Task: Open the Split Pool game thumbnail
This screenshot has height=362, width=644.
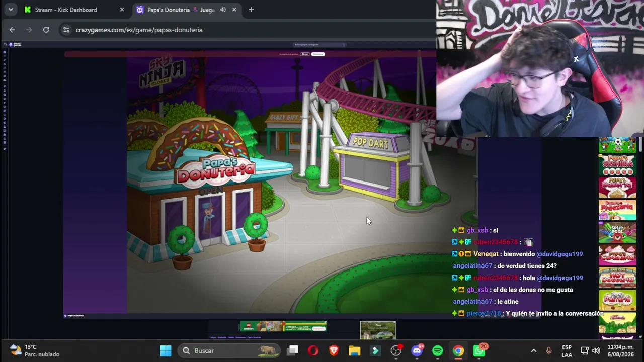Action: [617, 233]
